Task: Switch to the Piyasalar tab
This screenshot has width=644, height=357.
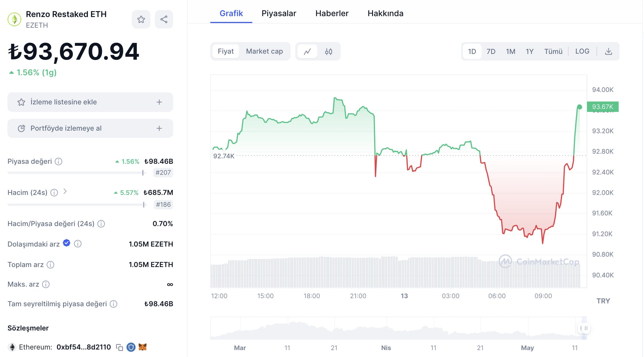Action: coord(279,13)
